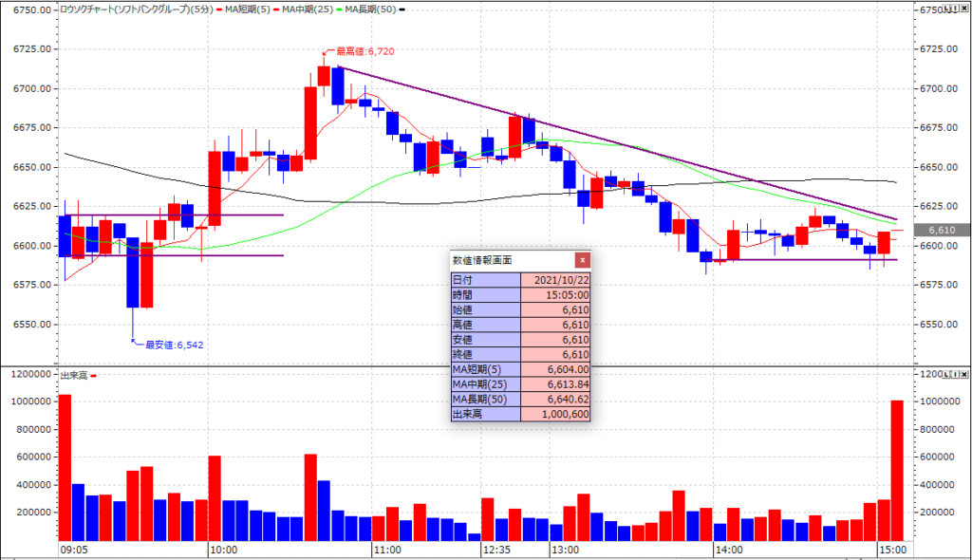Click the 6550.00 left price axis label
972x560 pixels.
(x=32, y=325)
